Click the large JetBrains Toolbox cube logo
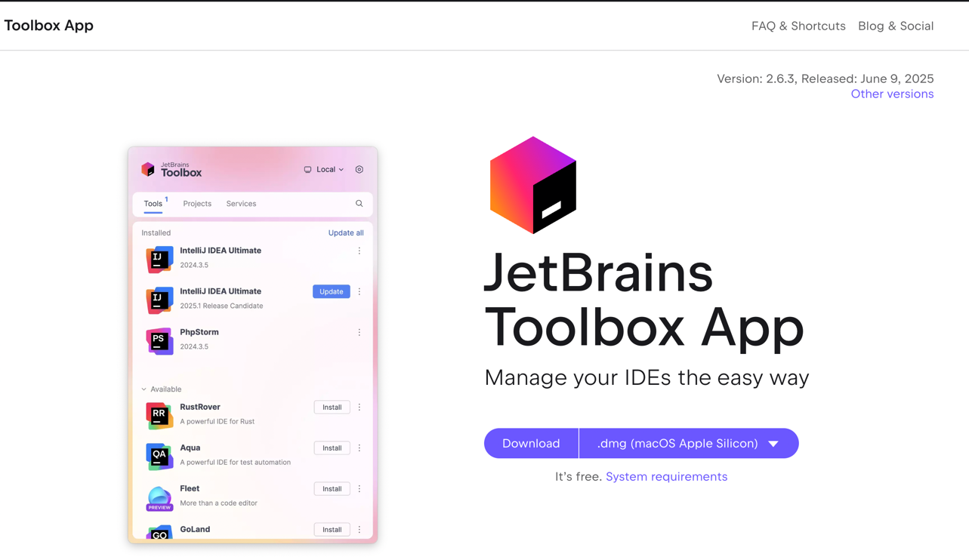This screenshot has width=969, height=560. pyautogui.click(x=532, y=185)
